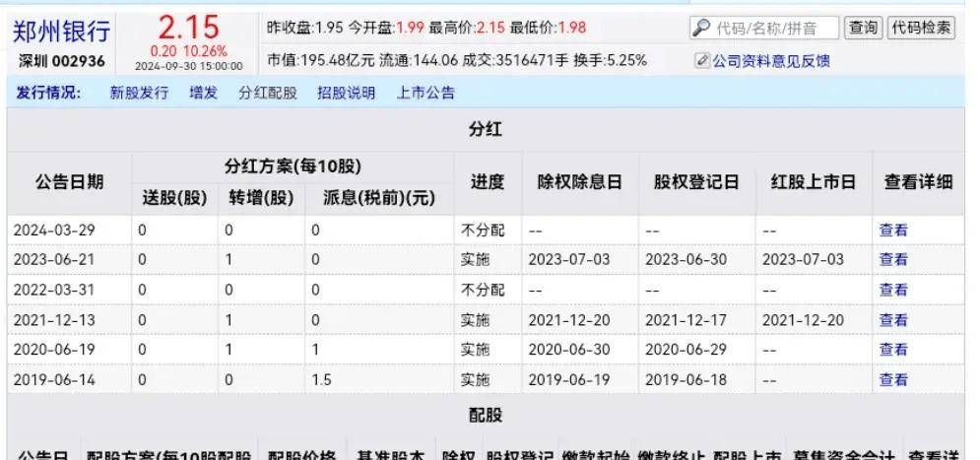The width and height of the screenshot is (980, 460).
Task: Click the 市值:195.48亿元 value
Action: [321, 61]
